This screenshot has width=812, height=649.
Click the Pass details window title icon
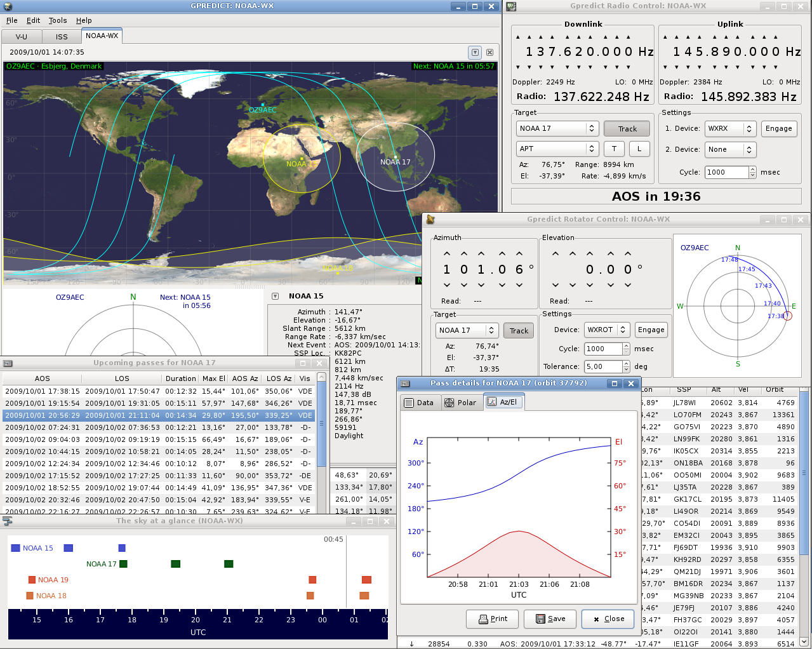click(405, 384)
